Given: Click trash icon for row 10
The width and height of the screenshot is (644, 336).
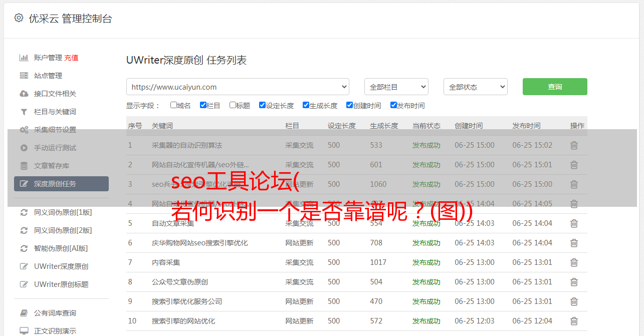Looking at the screenshot, I should point(574,321).
